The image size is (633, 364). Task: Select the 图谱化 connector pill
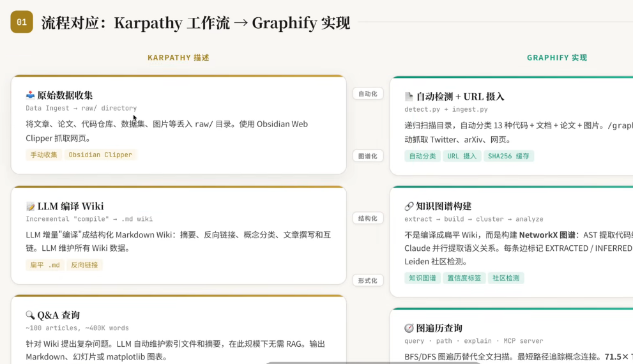368,156
